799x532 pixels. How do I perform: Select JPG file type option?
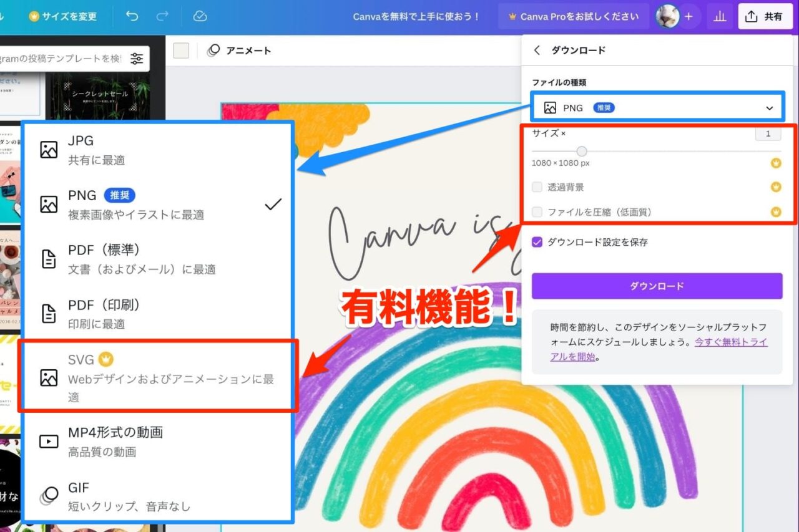click(157, 150)
